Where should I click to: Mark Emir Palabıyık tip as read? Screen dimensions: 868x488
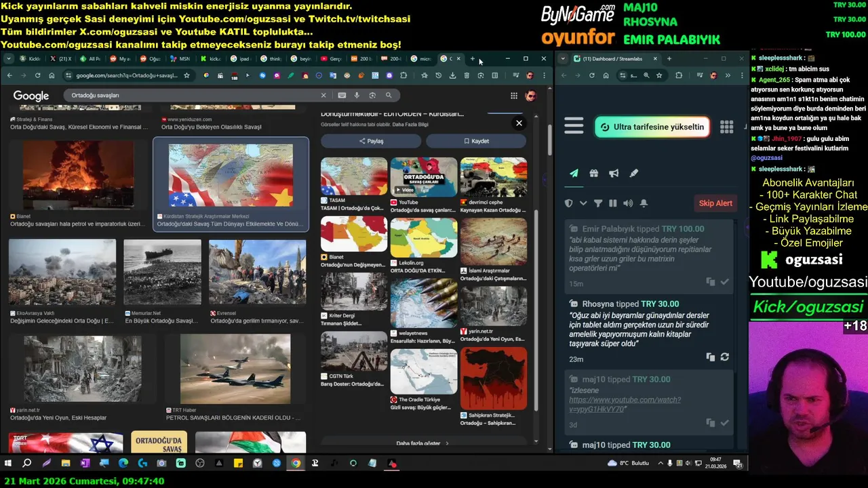click(x=724, y=282)
